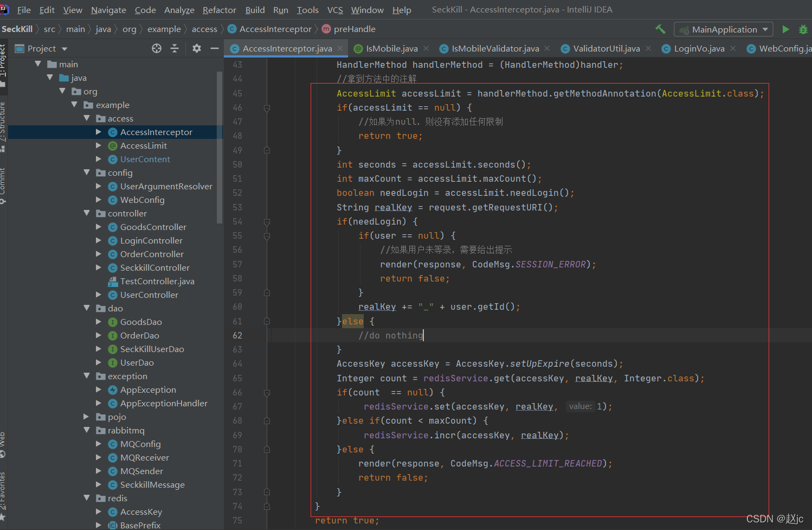Collapse the dao package
Viewport: 812px width, 530px height.
coord(87,308)
